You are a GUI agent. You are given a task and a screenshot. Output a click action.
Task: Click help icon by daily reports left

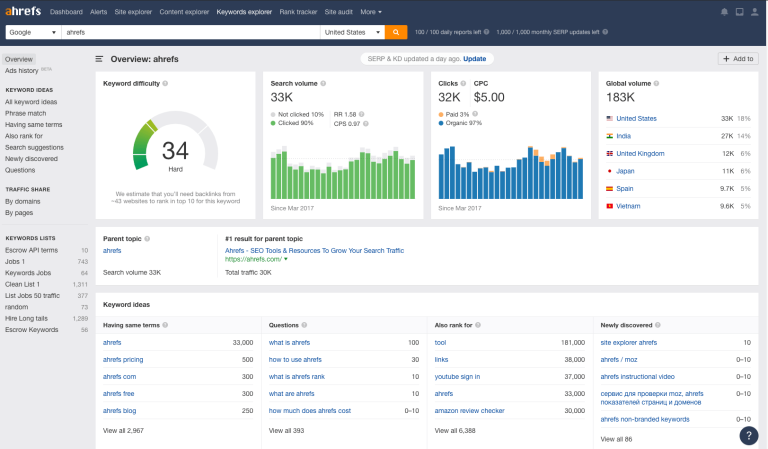click(x=486, y=32)
